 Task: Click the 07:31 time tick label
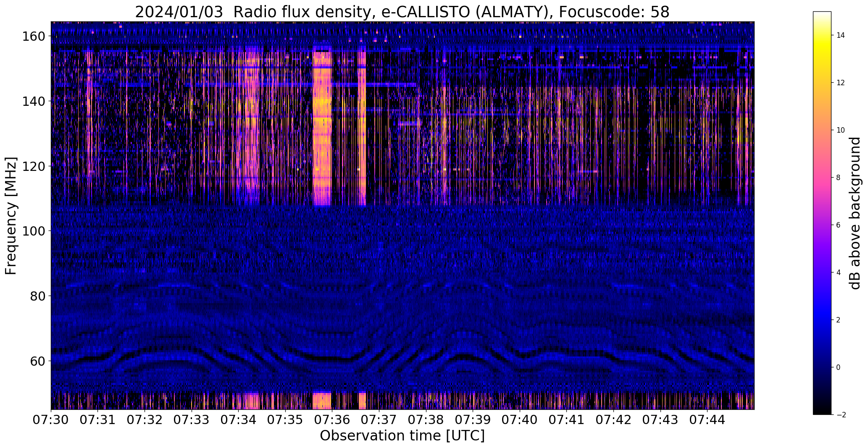click(x=97, y=419)
